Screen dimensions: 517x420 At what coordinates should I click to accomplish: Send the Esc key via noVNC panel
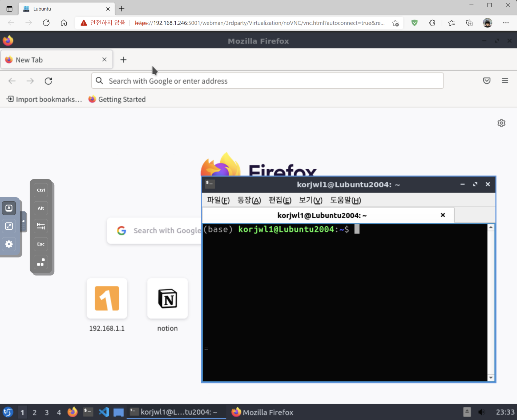41,244
